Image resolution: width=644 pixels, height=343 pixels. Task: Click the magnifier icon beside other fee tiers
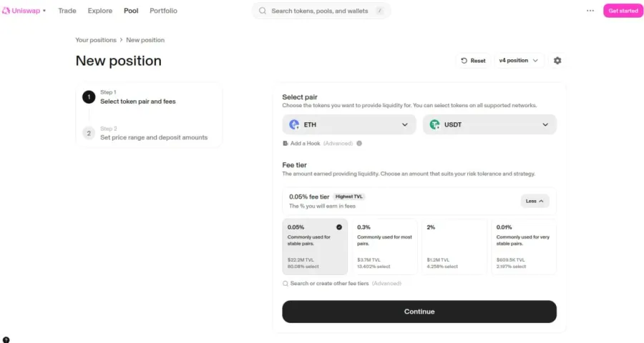tap(285, 283)
